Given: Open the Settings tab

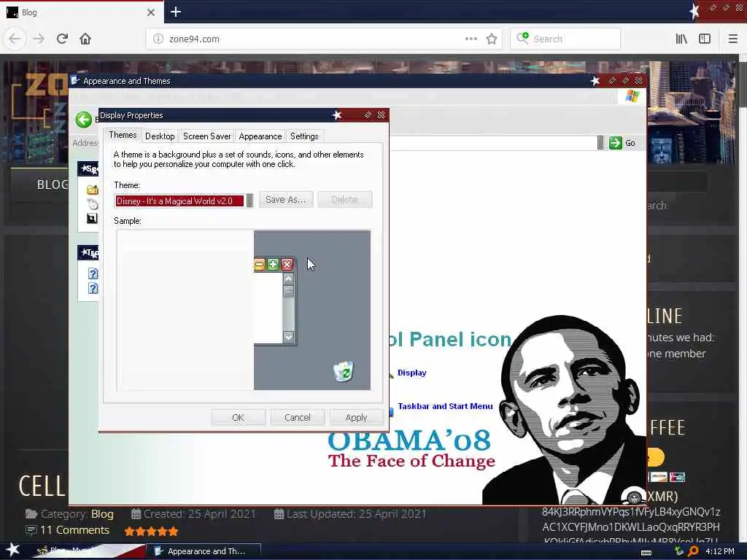Looking at the screenshot, I should [x=304, y=136].
